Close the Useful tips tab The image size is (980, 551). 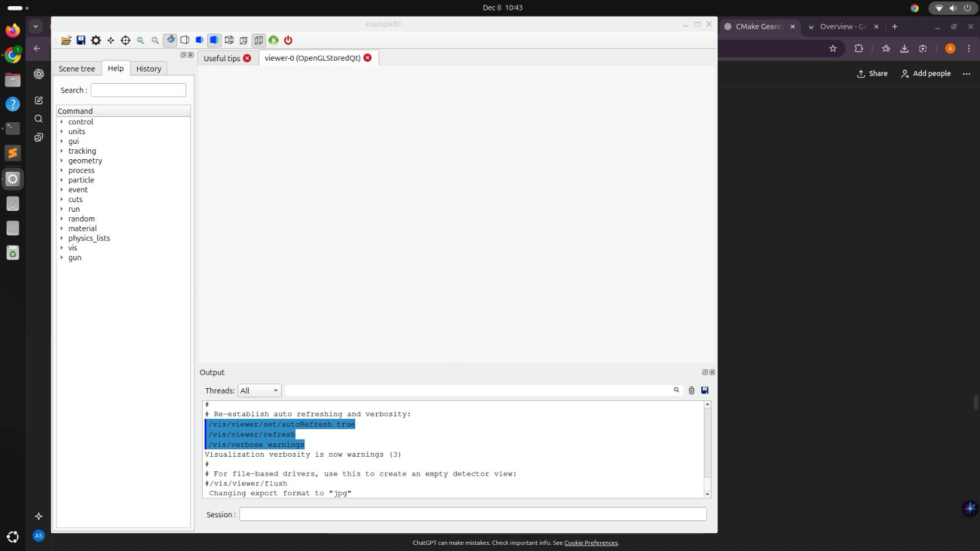click(x=247, y=58)
